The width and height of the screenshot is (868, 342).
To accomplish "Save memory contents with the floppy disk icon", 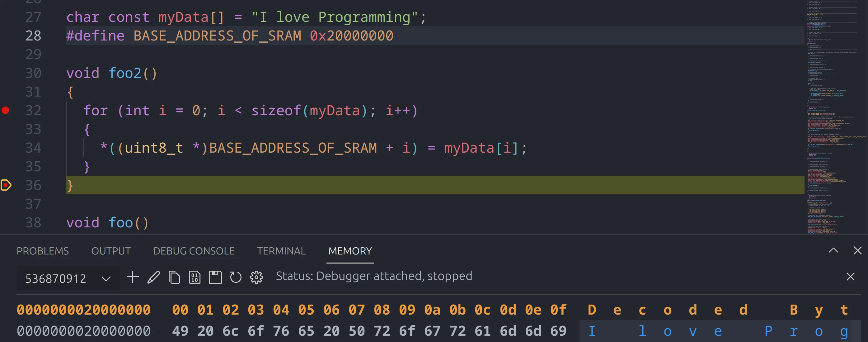I will point(215,277).
